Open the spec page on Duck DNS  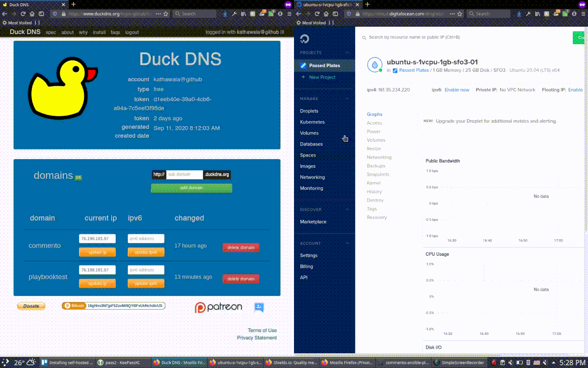(51, 32)
